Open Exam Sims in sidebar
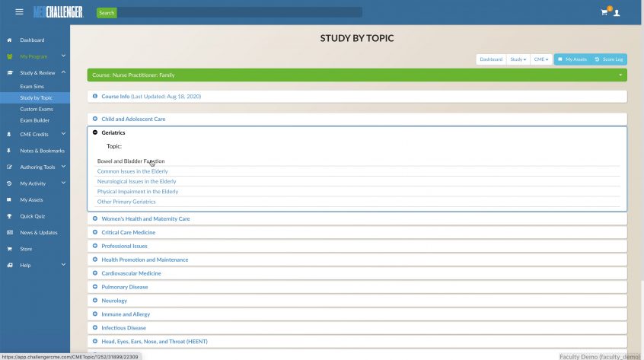 [x=32, y=87]
